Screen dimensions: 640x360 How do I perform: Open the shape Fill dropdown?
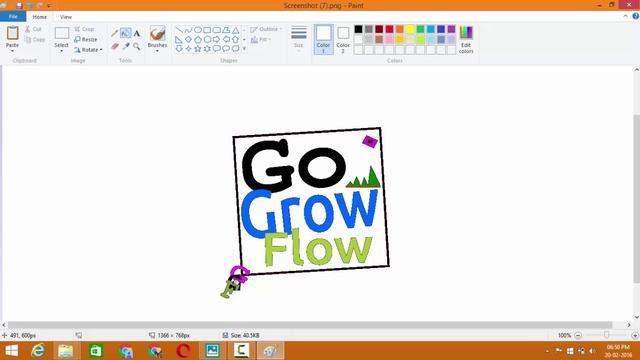[261, 40]
